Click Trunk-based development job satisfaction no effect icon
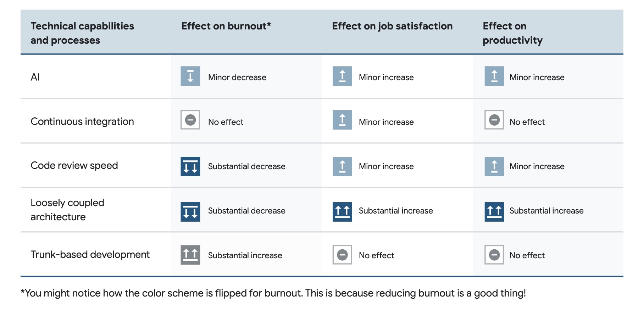Viewport: 644px width, 310px height. 342,255
